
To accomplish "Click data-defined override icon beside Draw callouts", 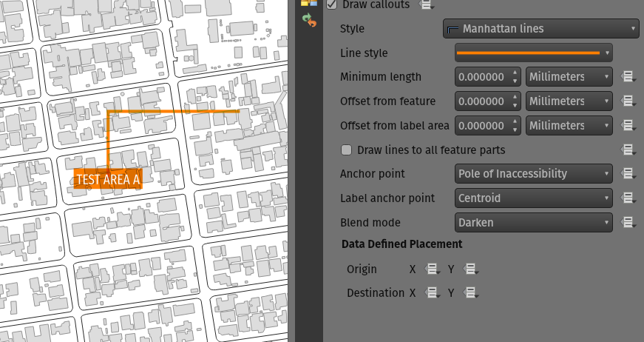I will coord(427,4).
